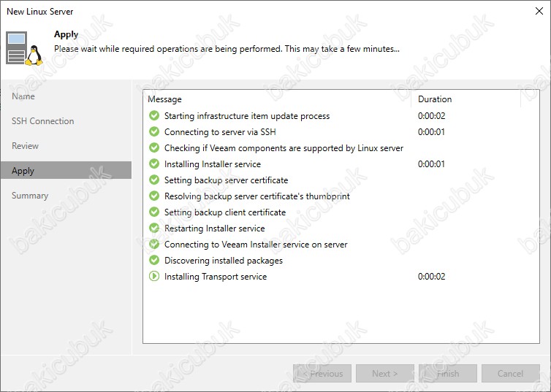Click the check icon beside Setting backup server certificate
Viewport: 551px width, 392px height.
(x=154, y=180)
